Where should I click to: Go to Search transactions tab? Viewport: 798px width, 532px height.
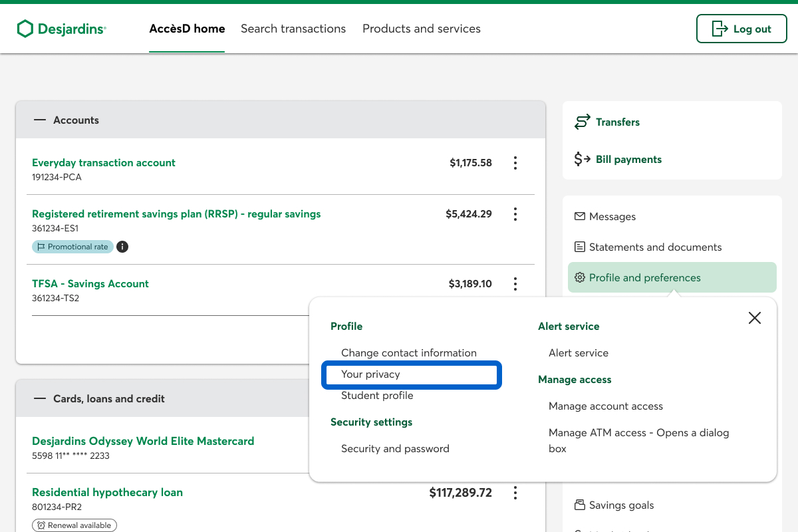tap(293, 29)
